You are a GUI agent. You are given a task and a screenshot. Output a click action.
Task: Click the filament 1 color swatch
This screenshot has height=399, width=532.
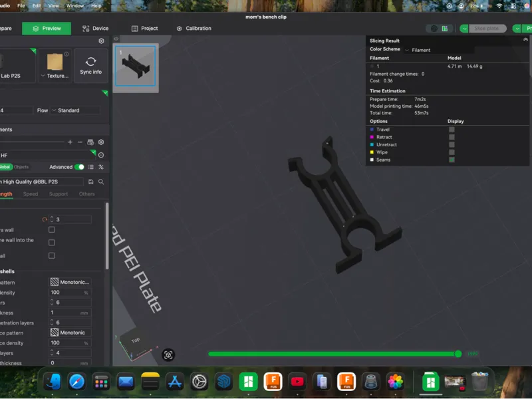coord(372,66)
